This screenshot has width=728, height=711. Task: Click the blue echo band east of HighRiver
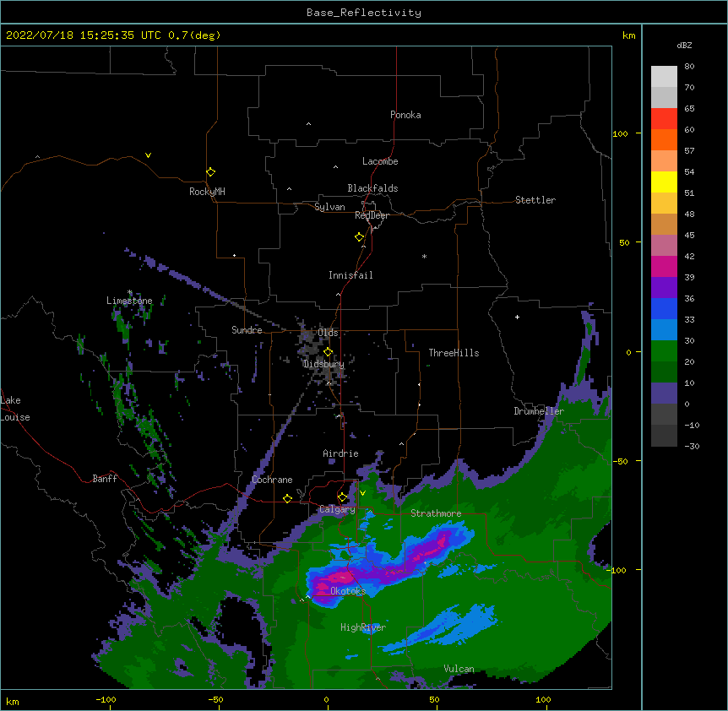tap(441, 629)
